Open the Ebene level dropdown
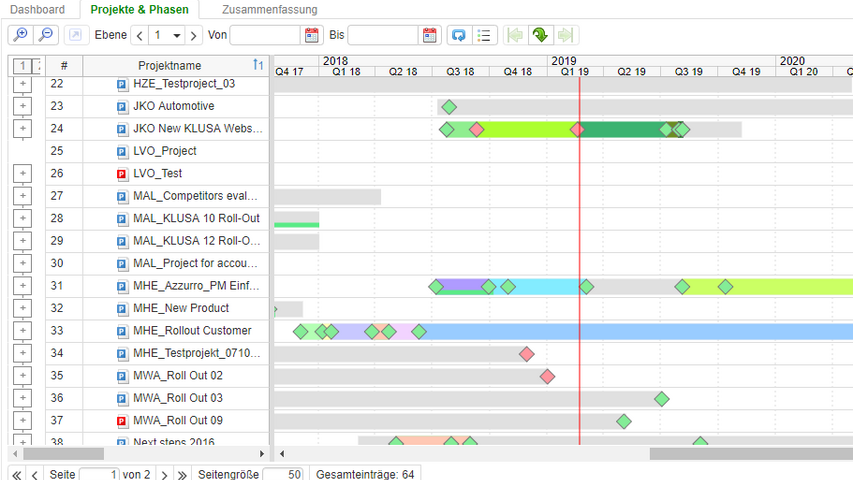The height and width of the screenshot is (480, 853). click(x=177, y=35)
